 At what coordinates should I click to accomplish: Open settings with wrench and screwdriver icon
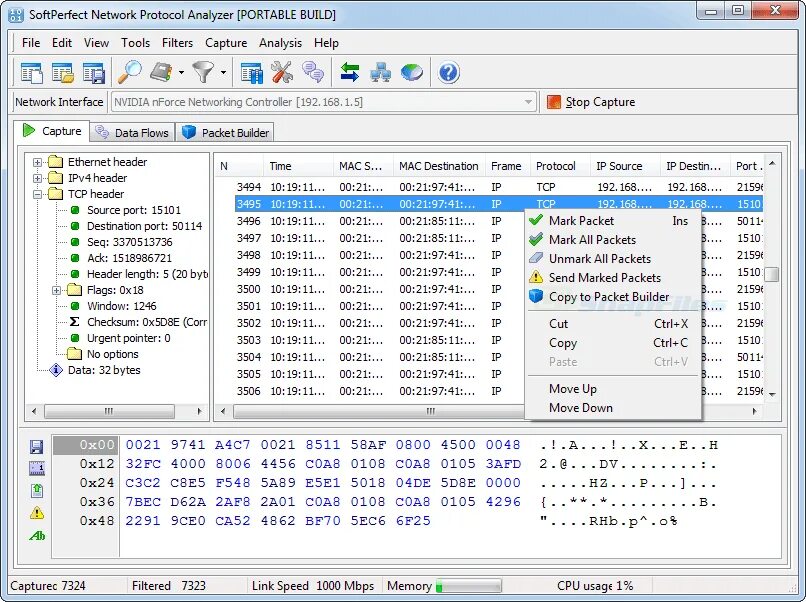[282, 72]
